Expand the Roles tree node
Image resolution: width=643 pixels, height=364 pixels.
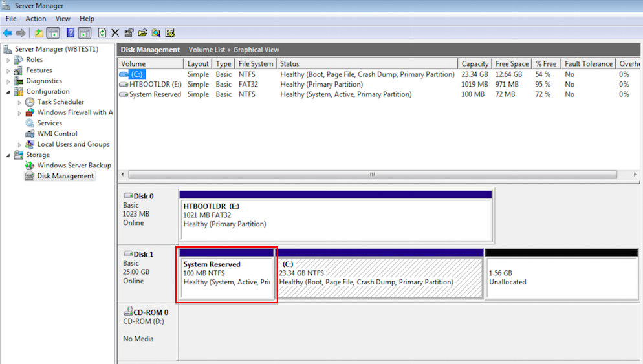[8, 60]
